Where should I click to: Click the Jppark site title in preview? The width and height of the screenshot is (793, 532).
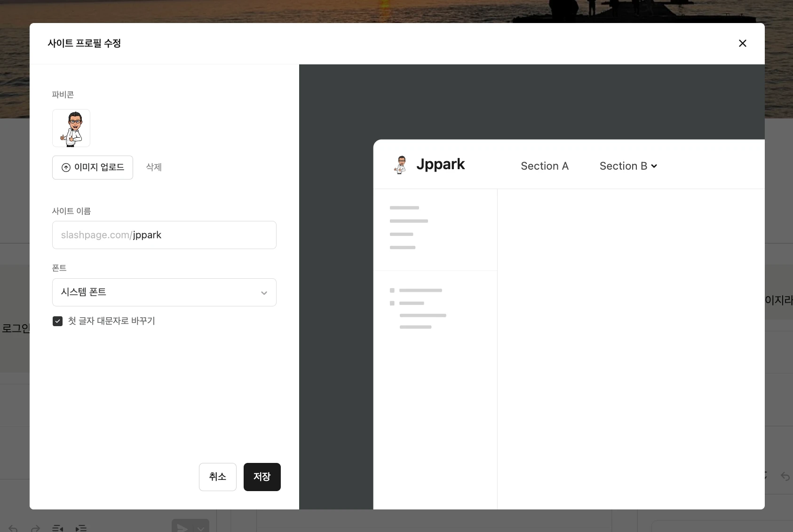pyautogui.click(x=440, y=164)
